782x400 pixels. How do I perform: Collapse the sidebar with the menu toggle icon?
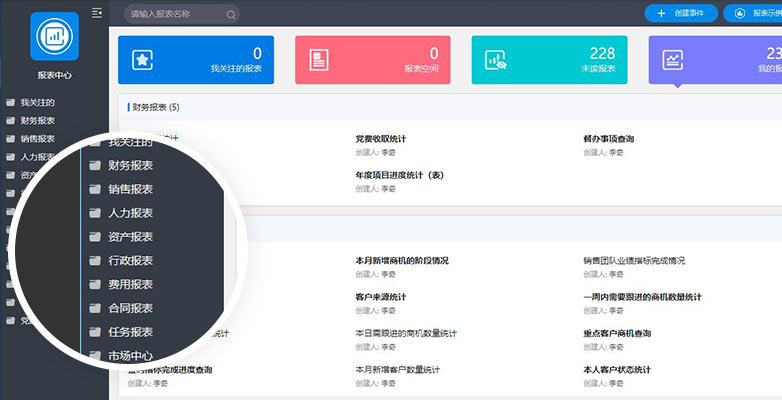pos(97,13)
